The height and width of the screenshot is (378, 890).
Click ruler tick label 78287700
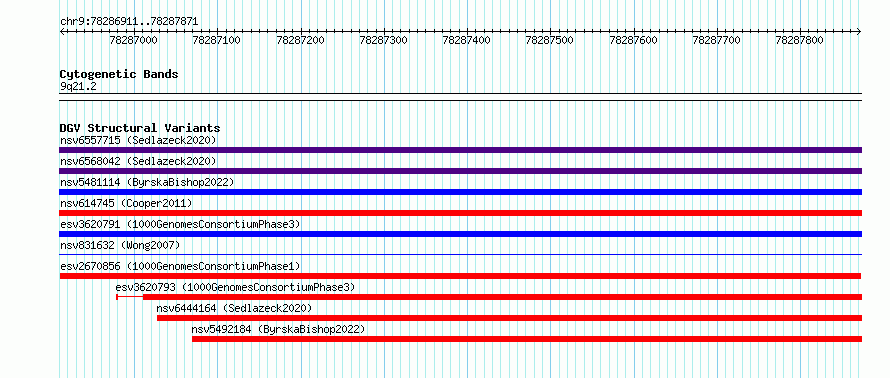[717, 40]
